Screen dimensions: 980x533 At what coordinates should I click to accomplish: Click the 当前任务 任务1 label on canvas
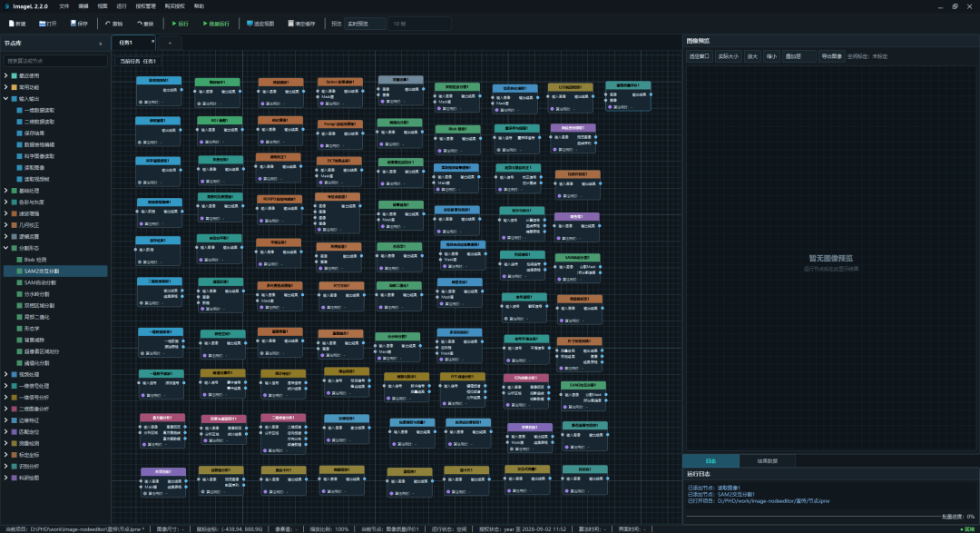tap(138, 62)
